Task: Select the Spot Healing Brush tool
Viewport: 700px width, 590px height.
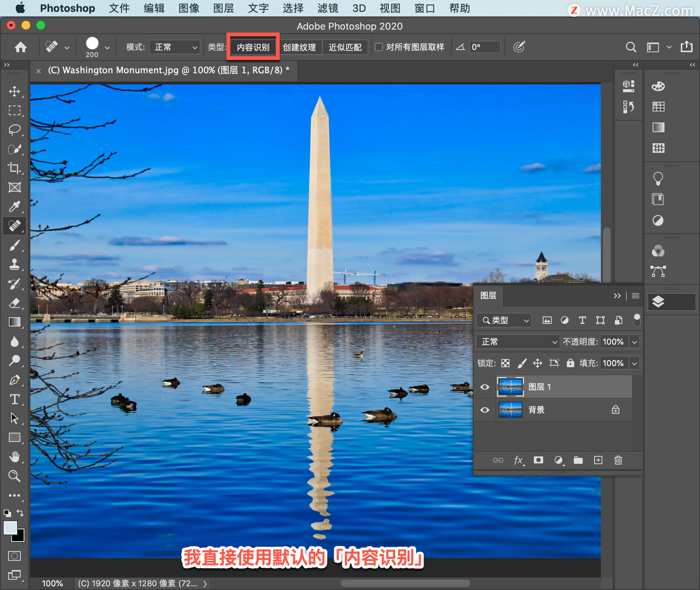Action: pos(14,226)
